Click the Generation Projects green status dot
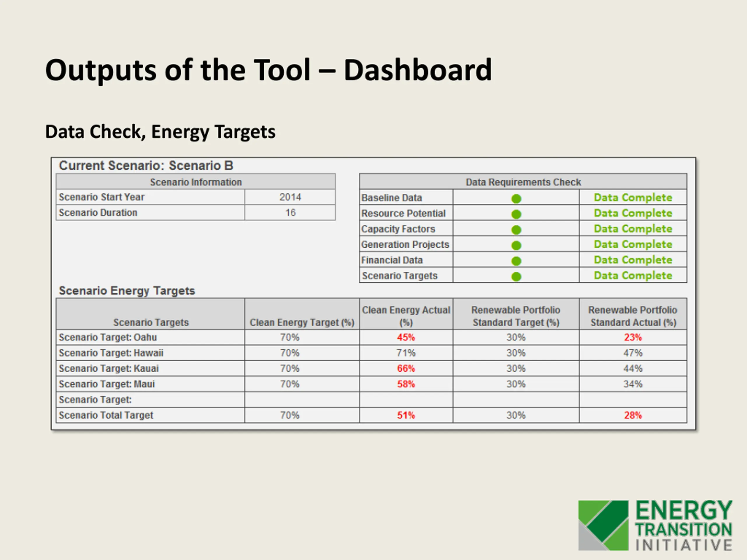Screen dimensions: 747x560 tap(516, 245)
